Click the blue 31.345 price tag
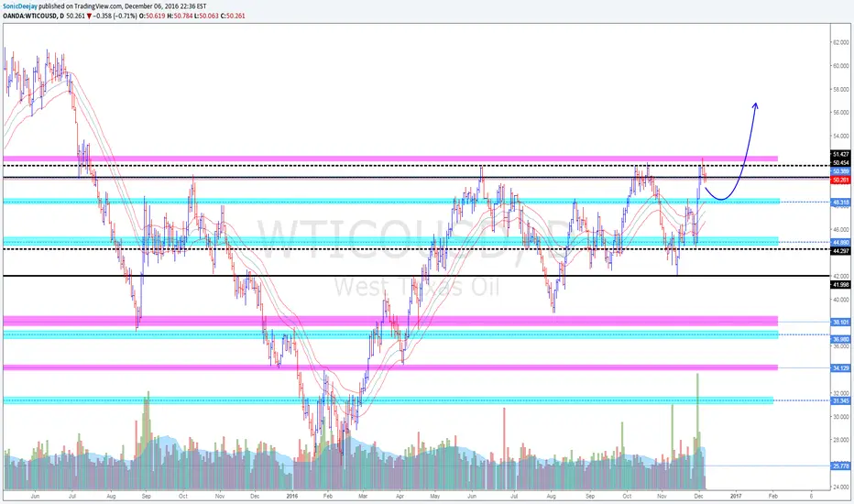The image size is (854, 504). (x=841, y=401)
